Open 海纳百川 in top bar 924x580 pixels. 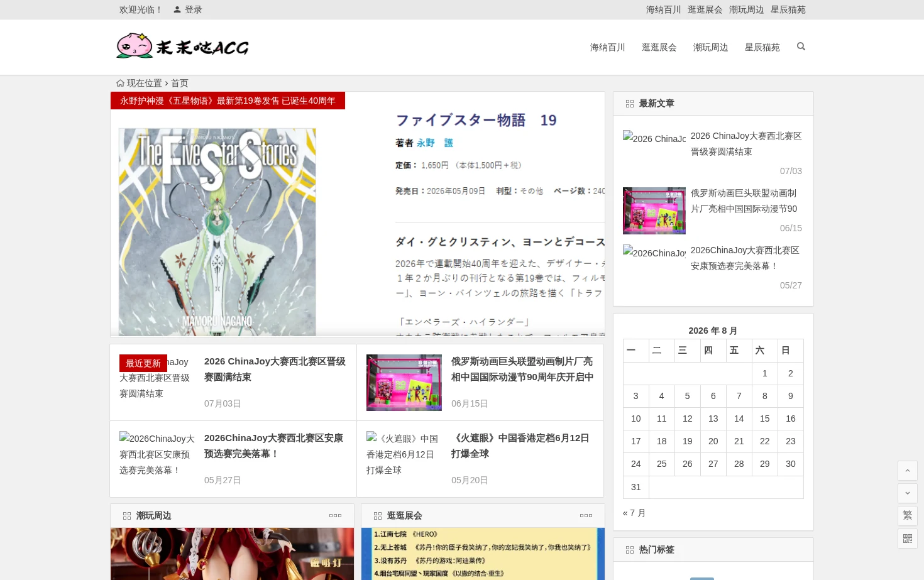point(664,9)
